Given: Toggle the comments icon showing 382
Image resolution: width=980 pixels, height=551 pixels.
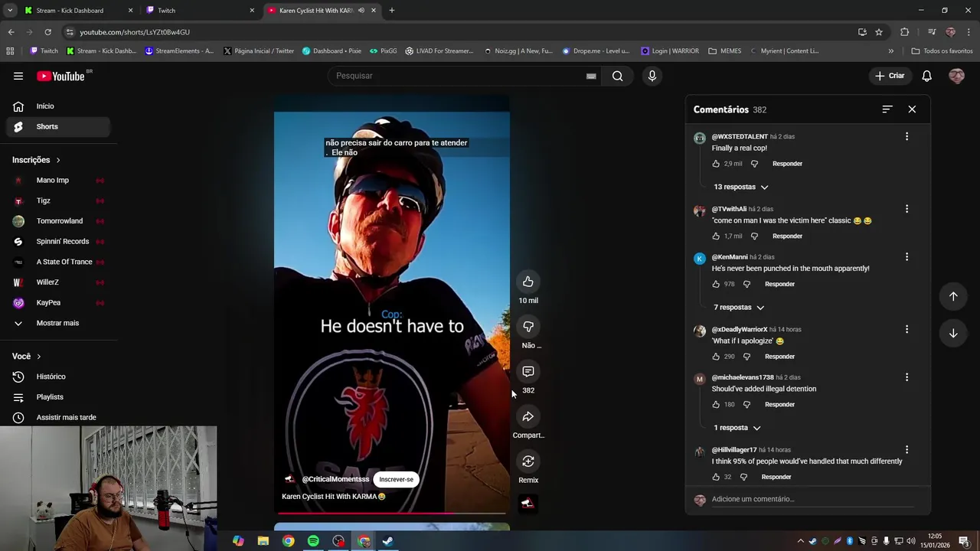Looking at the screenshot, I should coord(528,372).
